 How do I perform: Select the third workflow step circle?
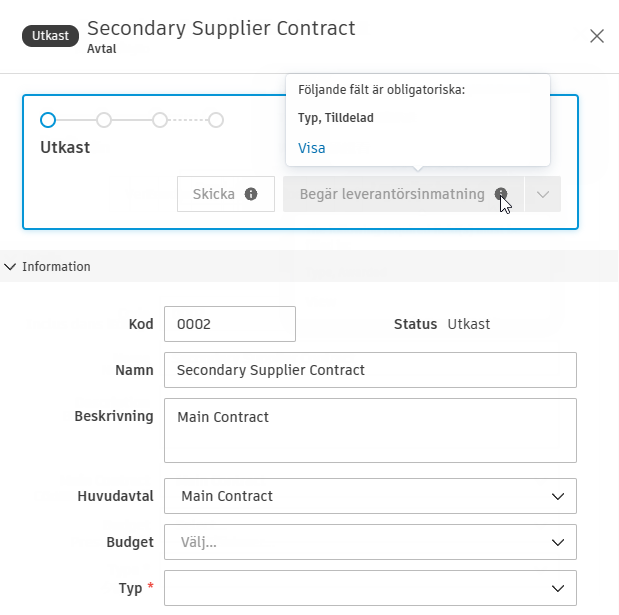click(160, 120)
